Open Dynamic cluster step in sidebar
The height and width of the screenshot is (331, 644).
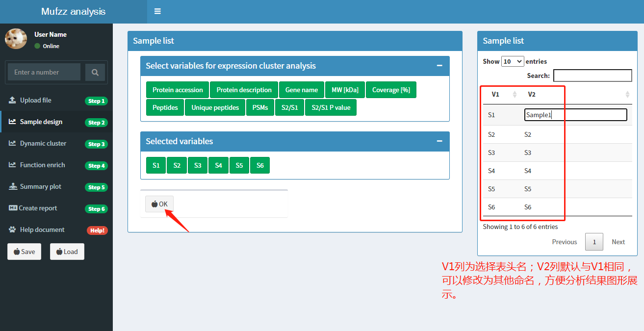point(43,144)
